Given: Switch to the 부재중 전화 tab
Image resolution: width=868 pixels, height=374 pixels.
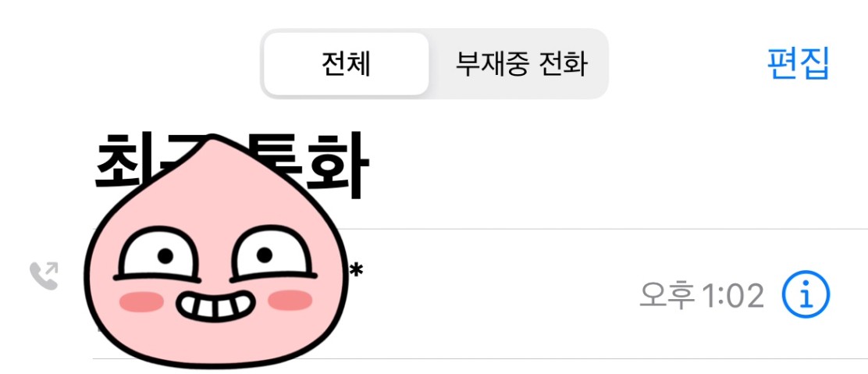Looking at the screenshot, I should [x=521, y=64].
